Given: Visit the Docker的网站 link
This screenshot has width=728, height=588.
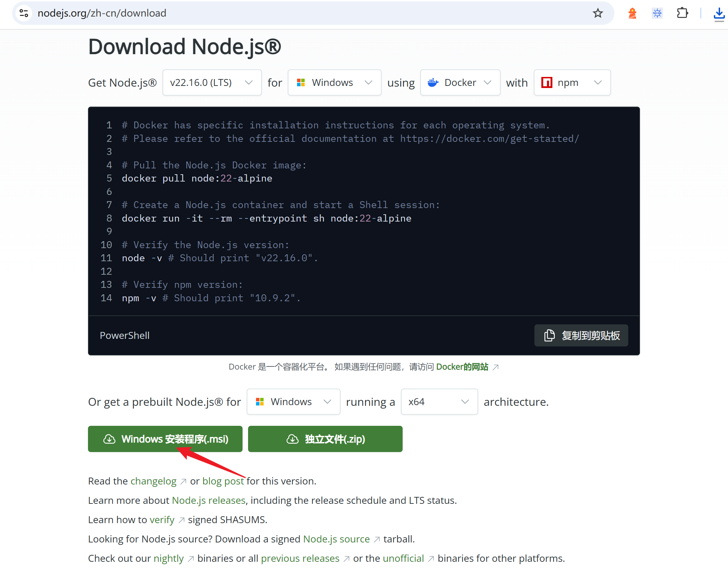Looking at the screenshot, I should (462, 367).
